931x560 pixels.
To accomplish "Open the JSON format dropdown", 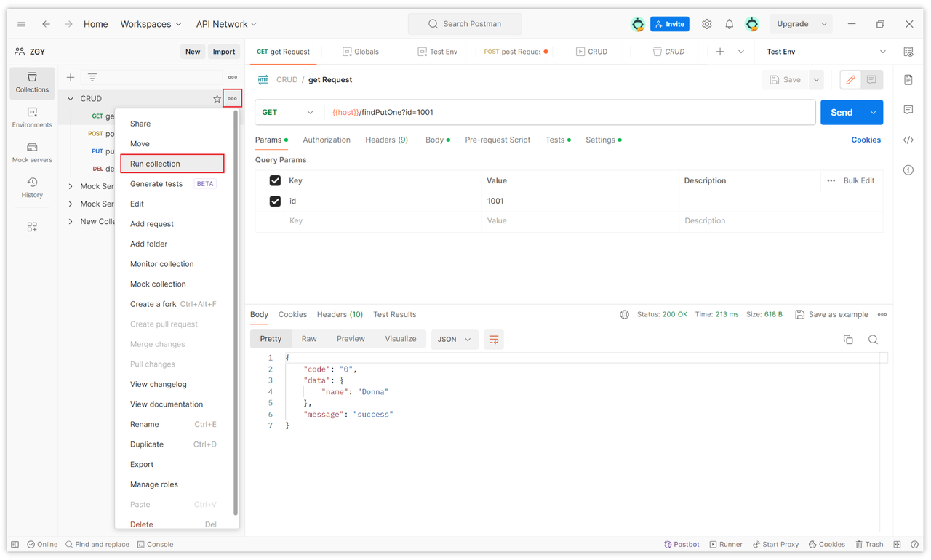I will pyautogui.click(x=455, y=340).
